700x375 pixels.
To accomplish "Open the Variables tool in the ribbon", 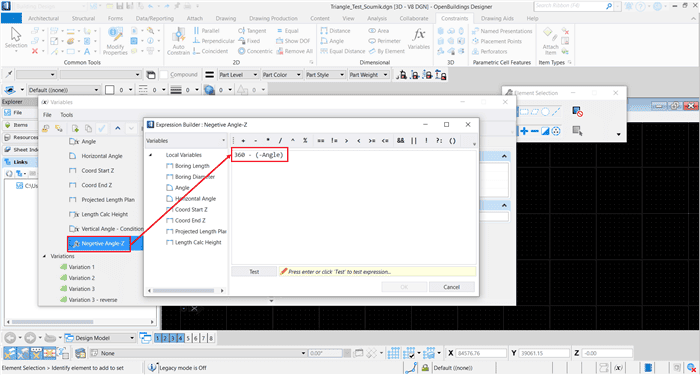I will pos(418,39).
